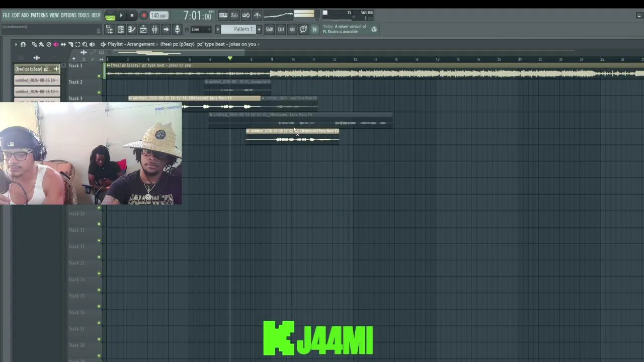Open the HELP menu
Screen dimensions: 644x362
click(96, 15)
